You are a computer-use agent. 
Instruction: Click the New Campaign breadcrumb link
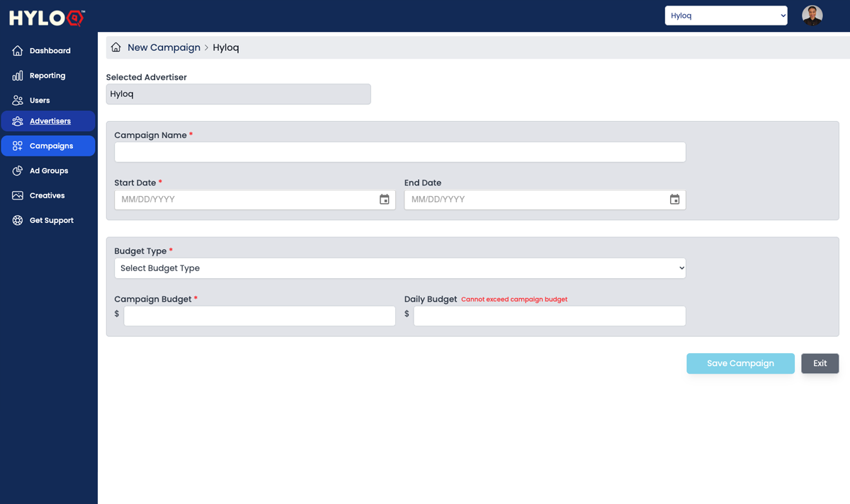[x=164, y=47]
